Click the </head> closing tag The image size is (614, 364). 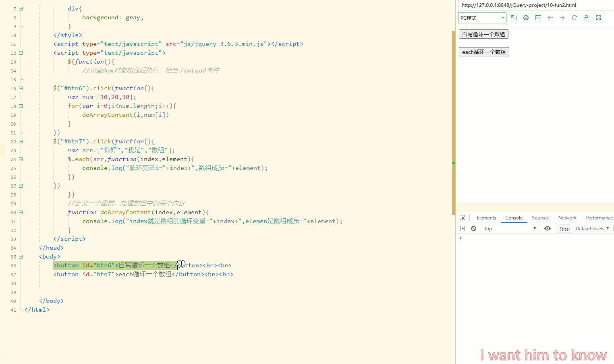51,248
